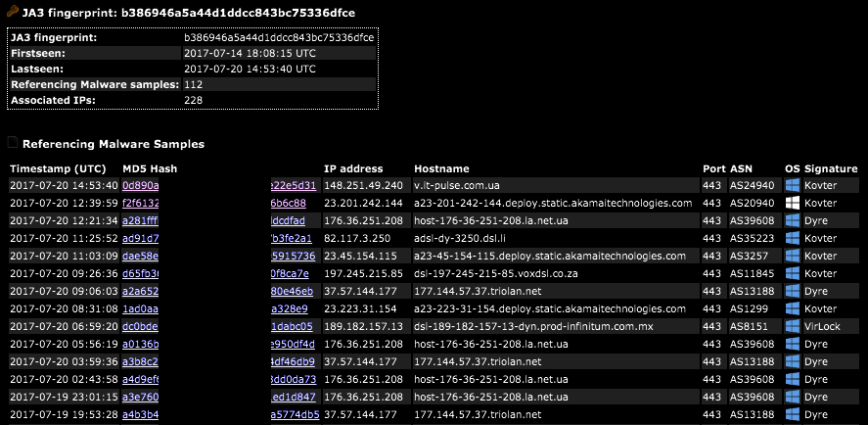Click the key icon beside JA3 fingerprint heading
This screenshot has width=868, height=425.
12,11
